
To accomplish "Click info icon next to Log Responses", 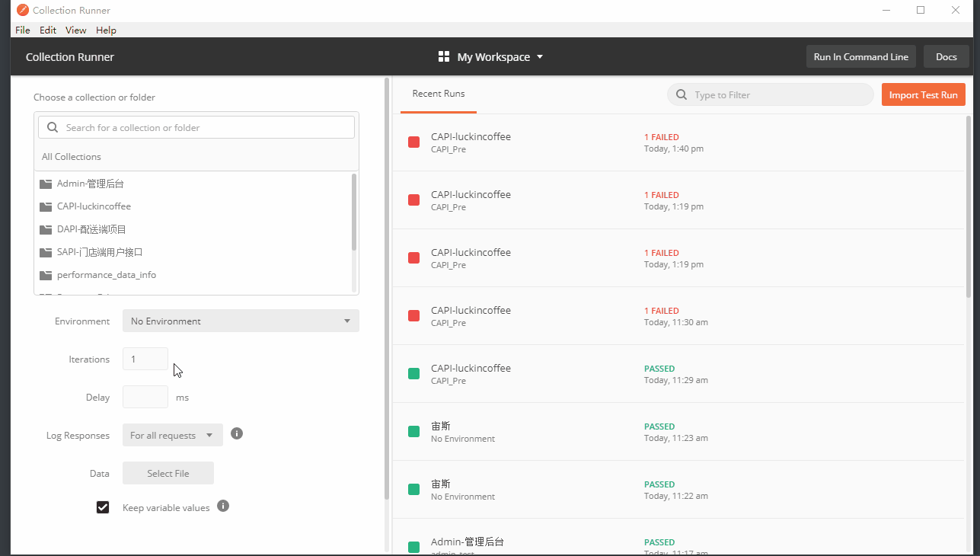I will pyautogui.click(x=237, y=433).
